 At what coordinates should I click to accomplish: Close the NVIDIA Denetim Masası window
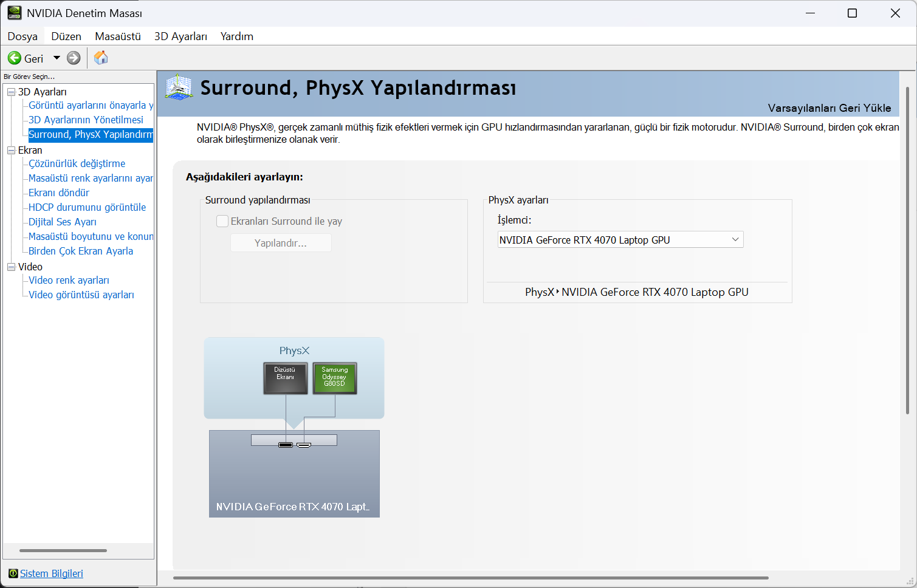click(x=895, y=13)
